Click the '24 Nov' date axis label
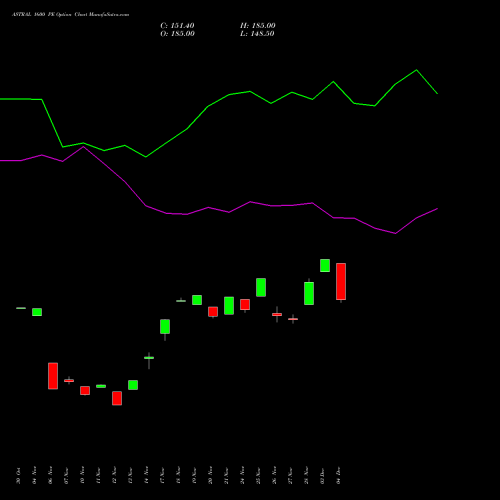 [x=242, y=475]
